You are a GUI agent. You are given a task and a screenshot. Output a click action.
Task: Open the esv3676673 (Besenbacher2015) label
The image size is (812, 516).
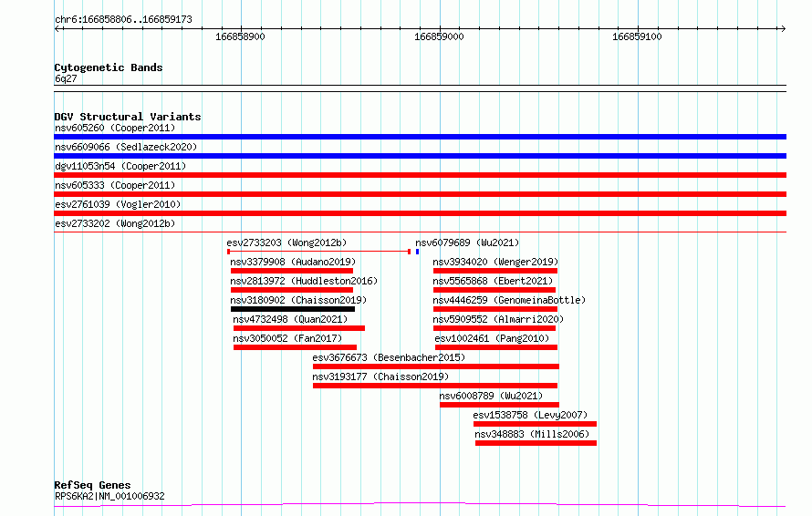click(389, 357)
